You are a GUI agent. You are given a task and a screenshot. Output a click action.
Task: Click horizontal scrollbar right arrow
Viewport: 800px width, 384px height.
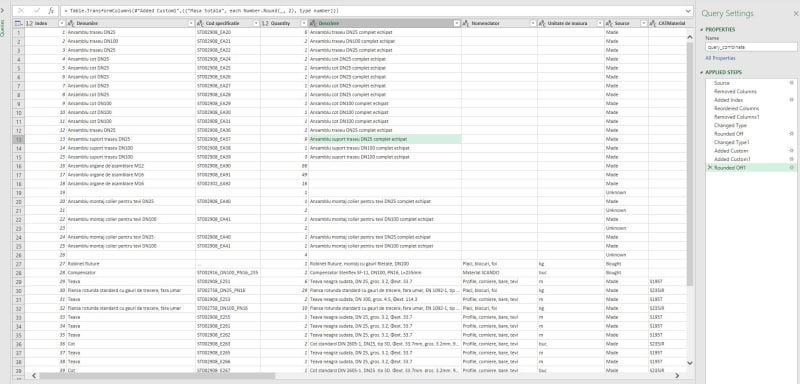[x=677, y=376]
